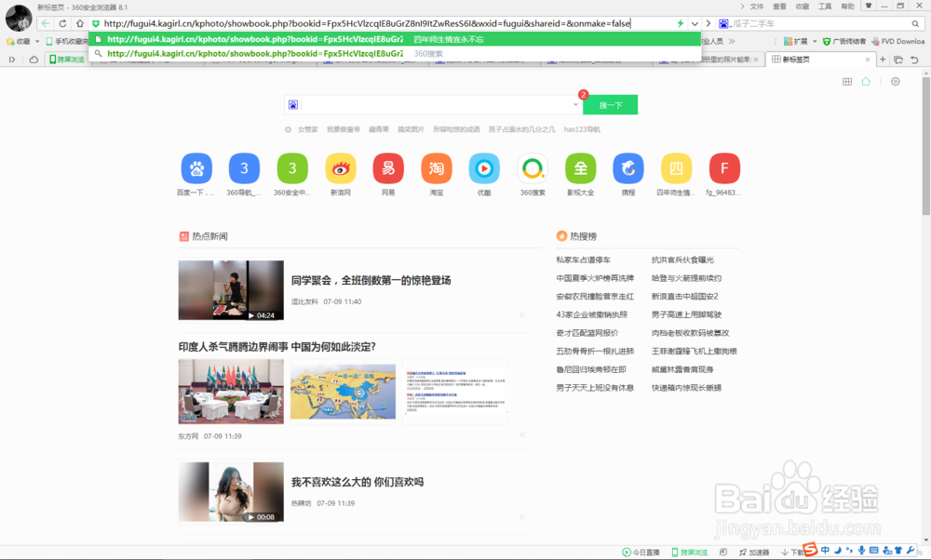
Task: Open the 扩展 extensions menu
Action: click(795, 42)
